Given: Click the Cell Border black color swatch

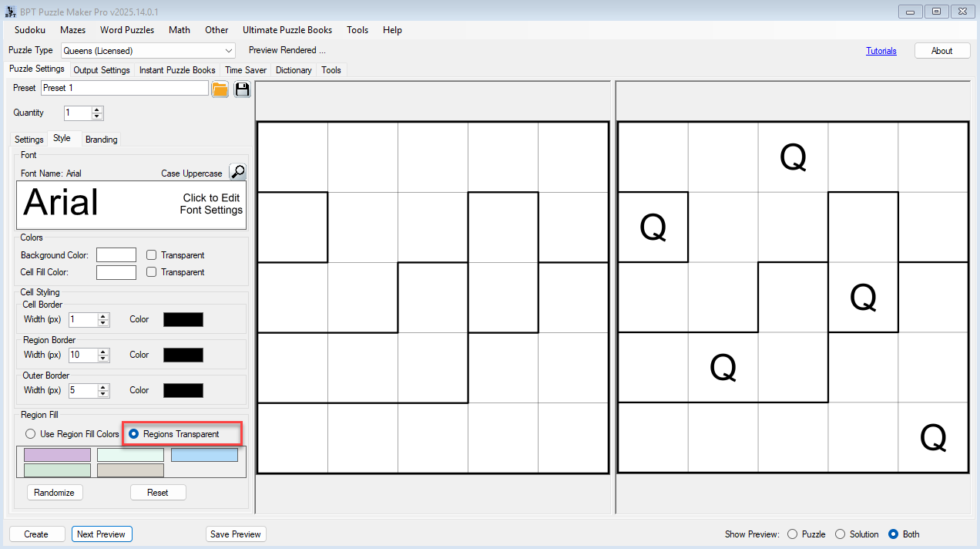Looking at the screenshot, I should click(183, 319).
